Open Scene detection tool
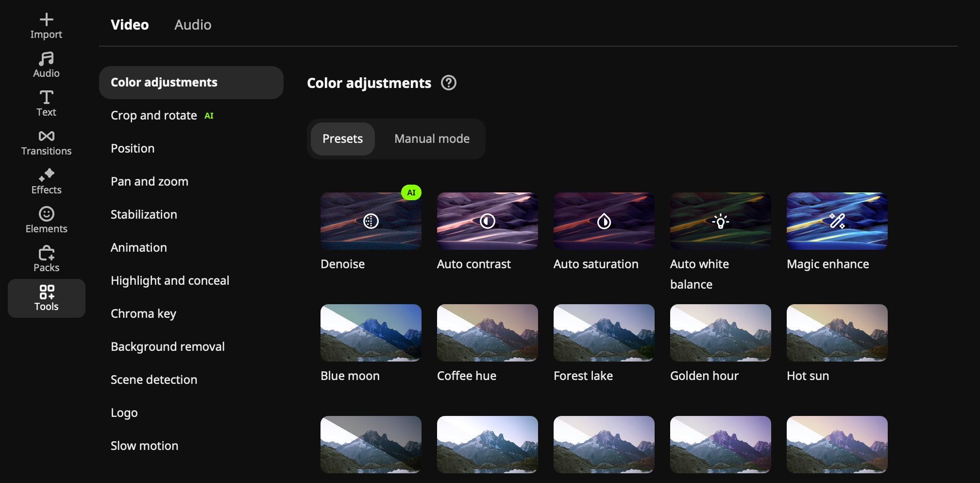Image resolution: width=980 pixels, height=483 pixels. (x=191, y=380)
